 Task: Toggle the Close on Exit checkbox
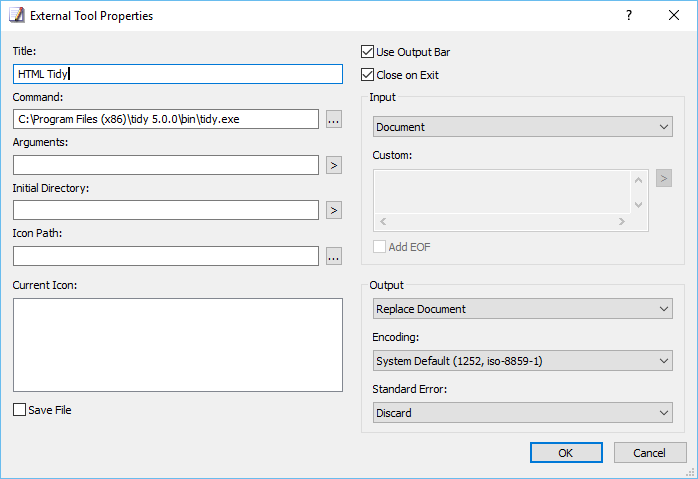click(367, 75)
